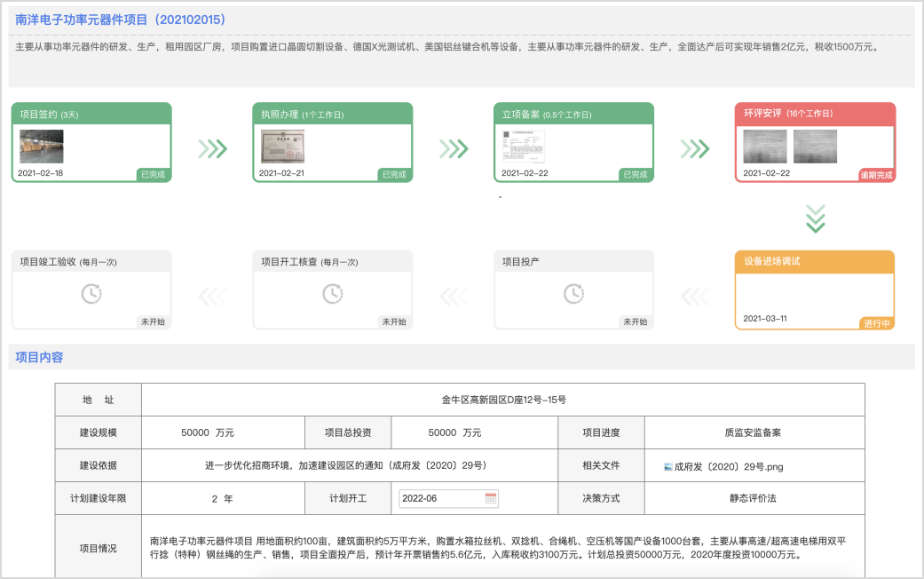Screen dimensions: 924x579
Task: Click the downward arrows below 环评安评 card
Action: (x=815, y=218)
